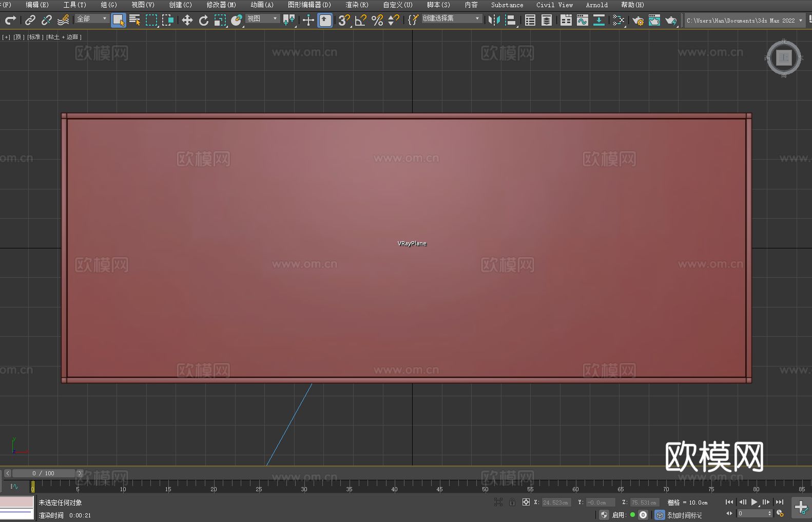Image resolution: width=812 pixels, height=522 pixels.
Task: Open the 编辑(E) menu
Action: tap(37, 5)
